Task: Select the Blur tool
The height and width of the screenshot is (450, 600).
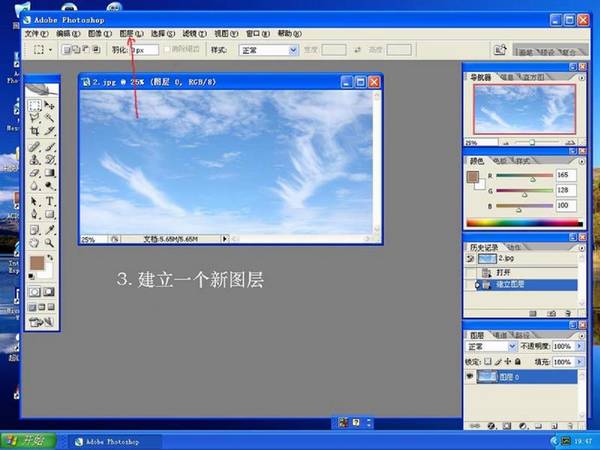Action: coord(35,186)
